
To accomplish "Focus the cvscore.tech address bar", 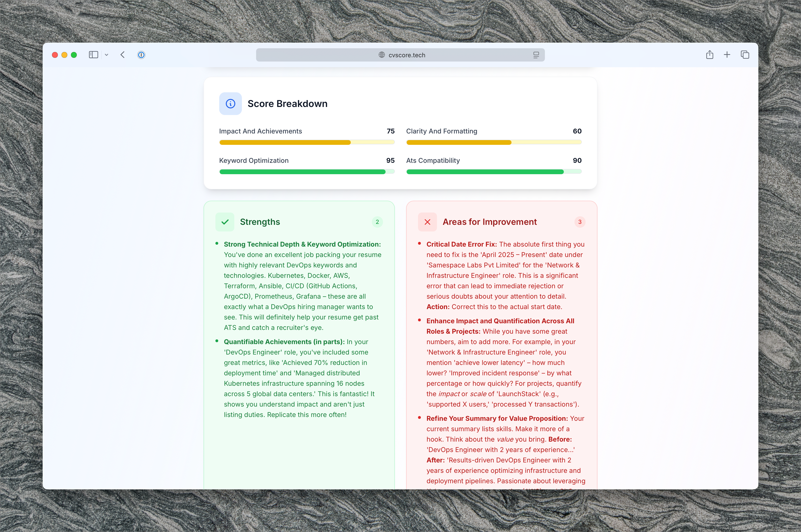I will point(400,55).
